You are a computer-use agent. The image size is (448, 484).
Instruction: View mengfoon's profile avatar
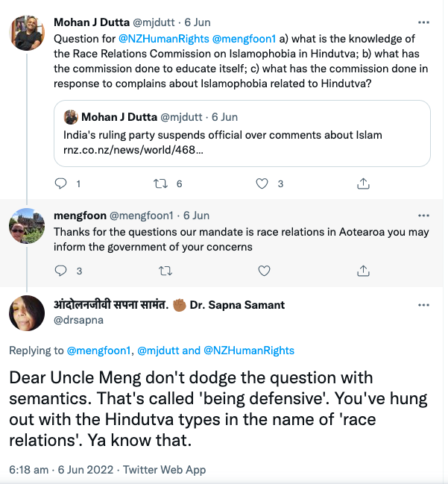pyautogui.click(x=26, y=226)
